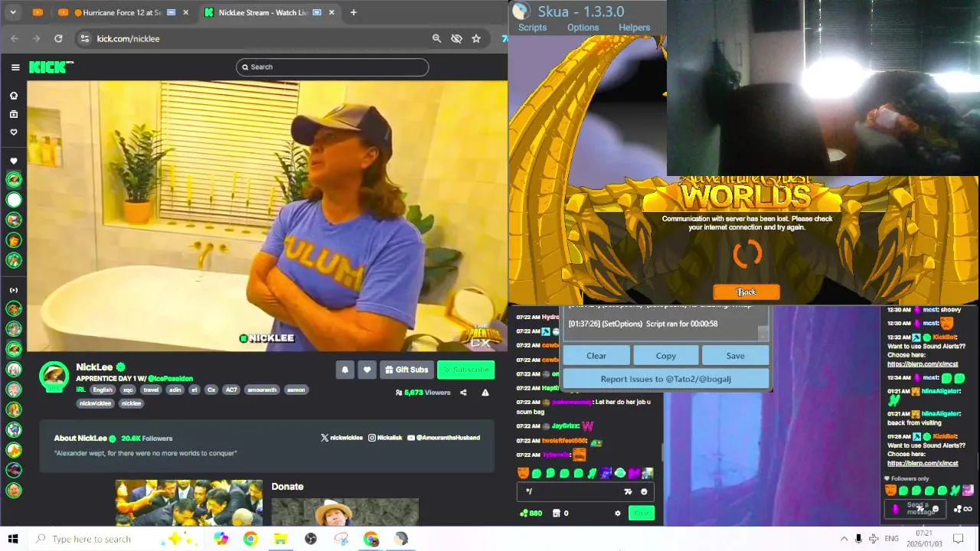The height and width of the screenshot is (551, 980).
Task: Open the Kick hamburger menu
Action: [15, 67]
